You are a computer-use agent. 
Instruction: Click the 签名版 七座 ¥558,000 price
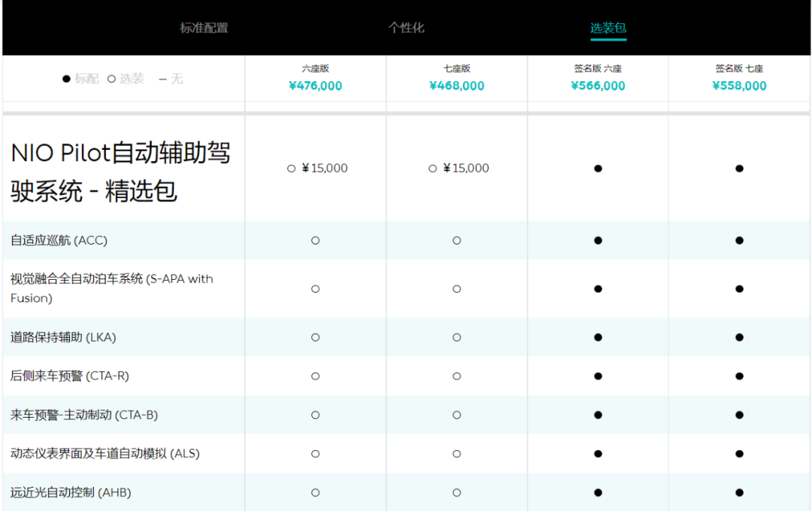[x=740, y=86]
